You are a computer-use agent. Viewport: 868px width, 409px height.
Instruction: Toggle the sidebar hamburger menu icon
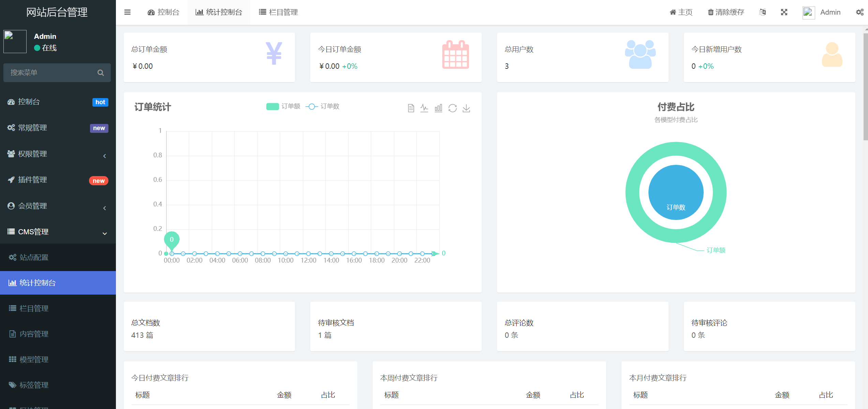tap(128, 12)
